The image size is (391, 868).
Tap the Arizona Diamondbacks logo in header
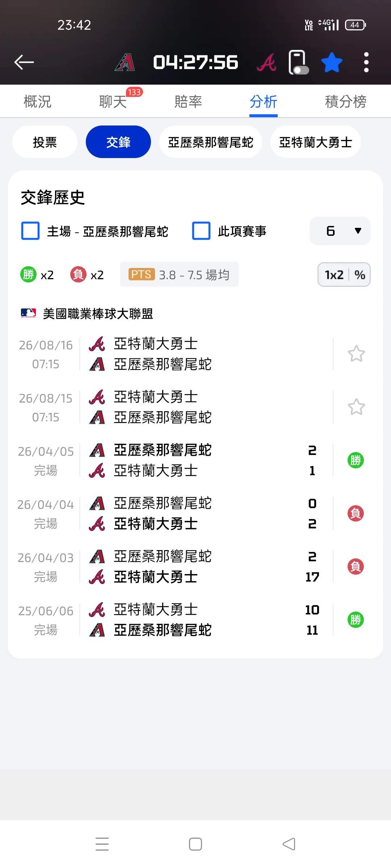(125, 62)
